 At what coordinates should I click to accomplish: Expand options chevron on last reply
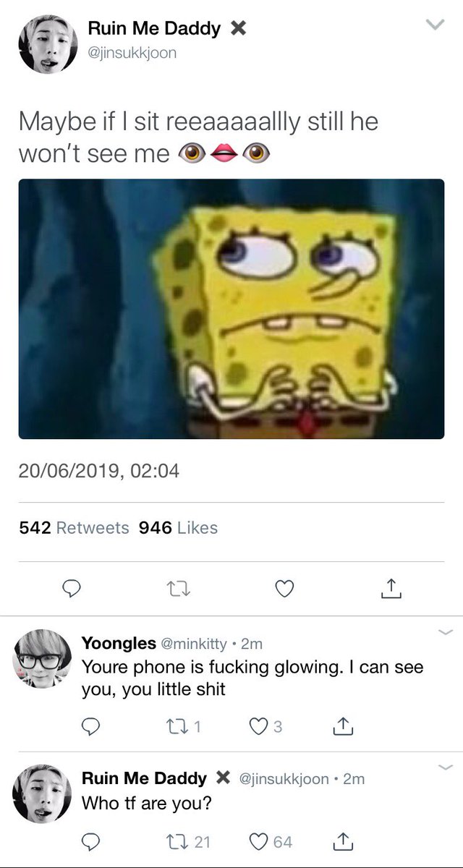(x=445, y=767)
